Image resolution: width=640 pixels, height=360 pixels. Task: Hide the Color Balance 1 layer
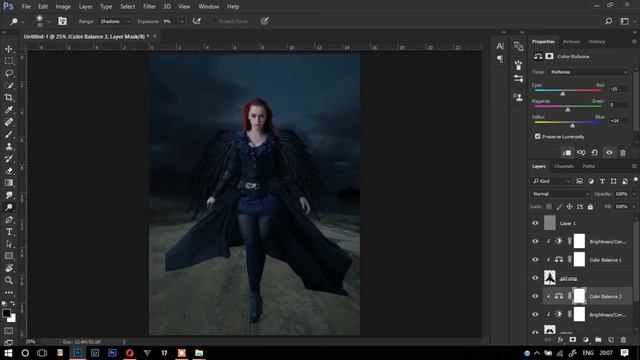535,260
